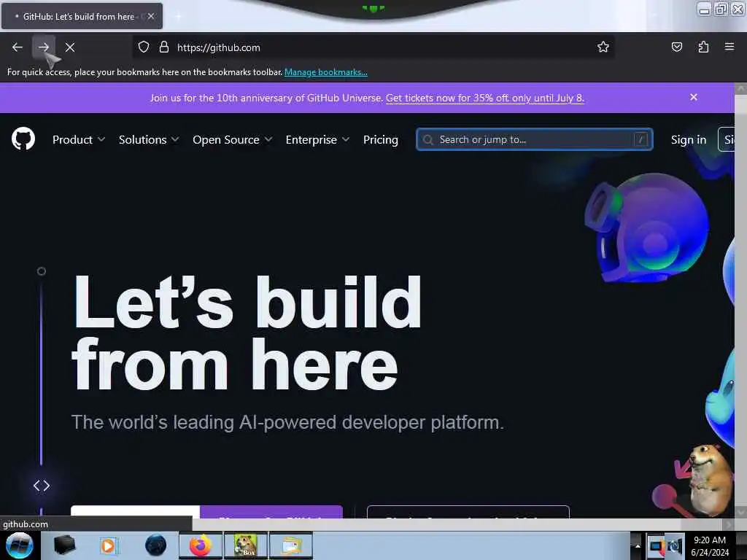This screenshot has height=560, width=747.
Task: Go back using the browser back arrow
Action: point(18,47)
